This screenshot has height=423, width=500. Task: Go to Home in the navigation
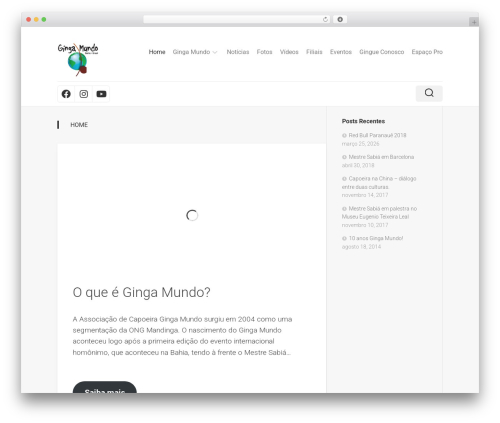pyautogui.click(x=157, y=52)
